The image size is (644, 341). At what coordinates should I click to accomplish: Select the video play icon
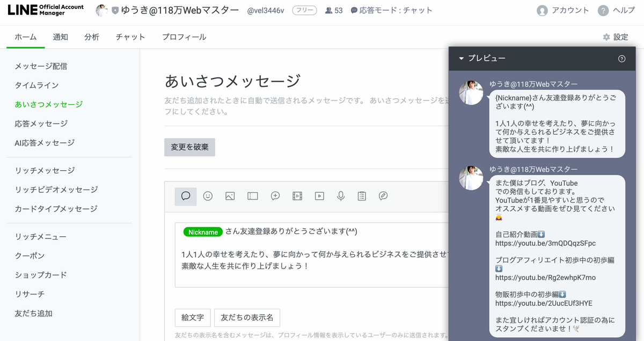[x=319, y=196]
